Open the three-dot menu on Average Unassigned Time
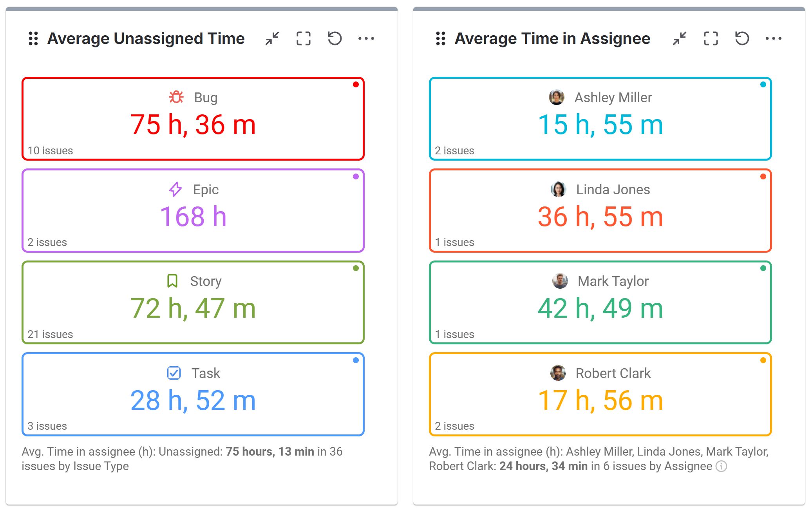The image size is (812, 512). [366, 38]
